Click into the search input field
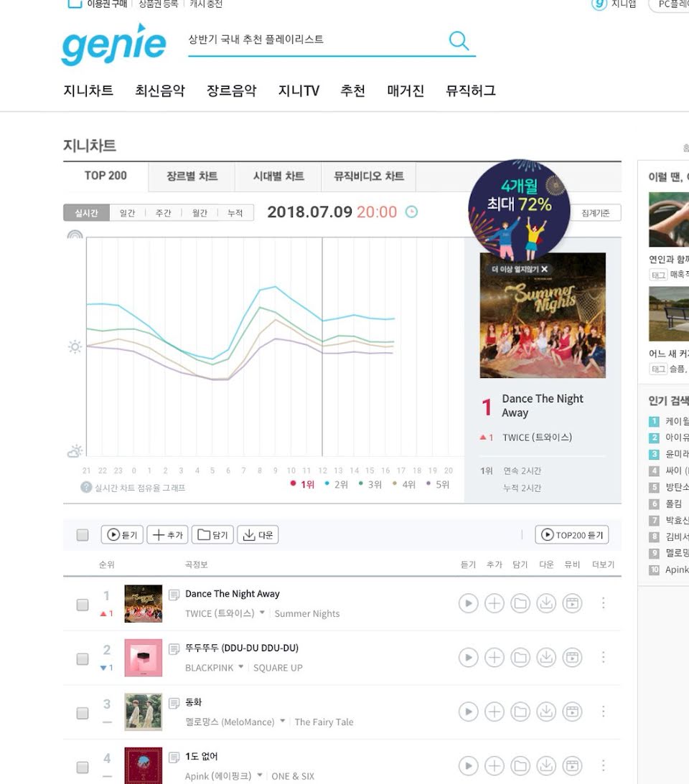Viewport: 689px width, 784px height. pyautogui.click(x=315, y=39)
